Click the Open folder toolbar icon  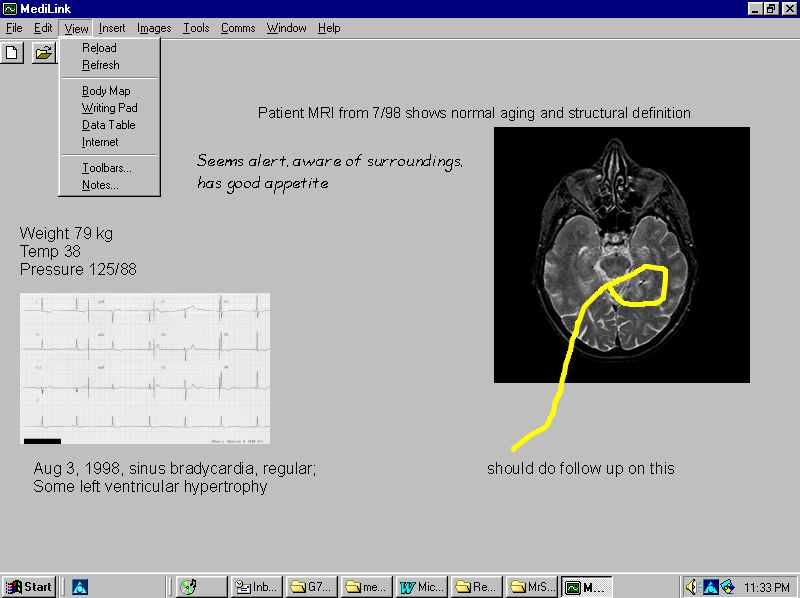click(x=43, y=52)
